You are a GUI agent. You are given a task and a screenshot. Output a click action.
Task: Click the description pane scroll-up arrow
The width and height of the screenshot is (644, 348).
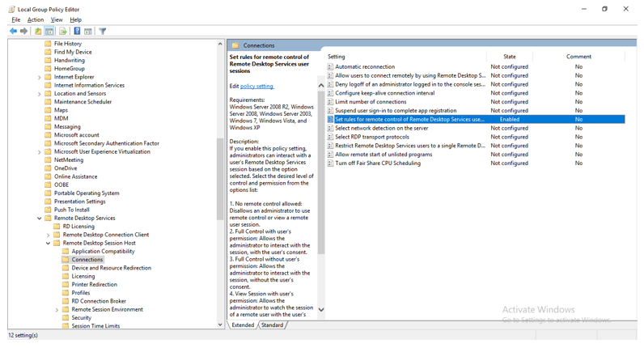[321, 86]
